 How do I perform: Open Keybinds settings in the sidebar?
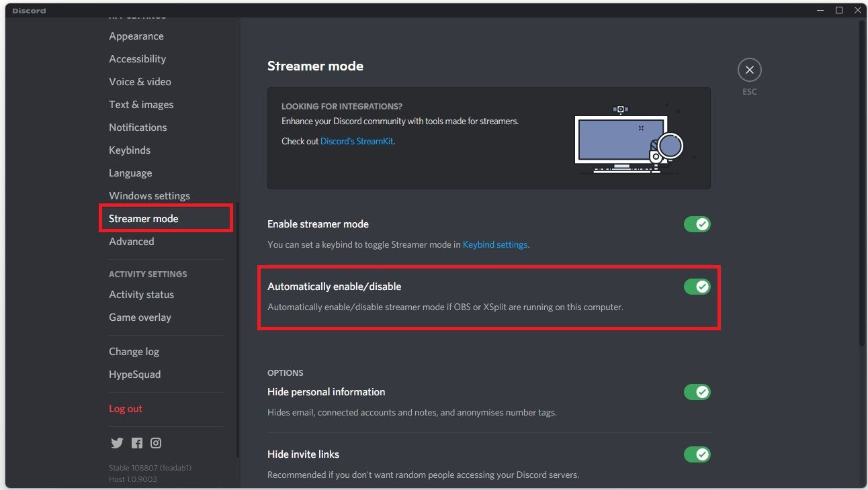130,150
